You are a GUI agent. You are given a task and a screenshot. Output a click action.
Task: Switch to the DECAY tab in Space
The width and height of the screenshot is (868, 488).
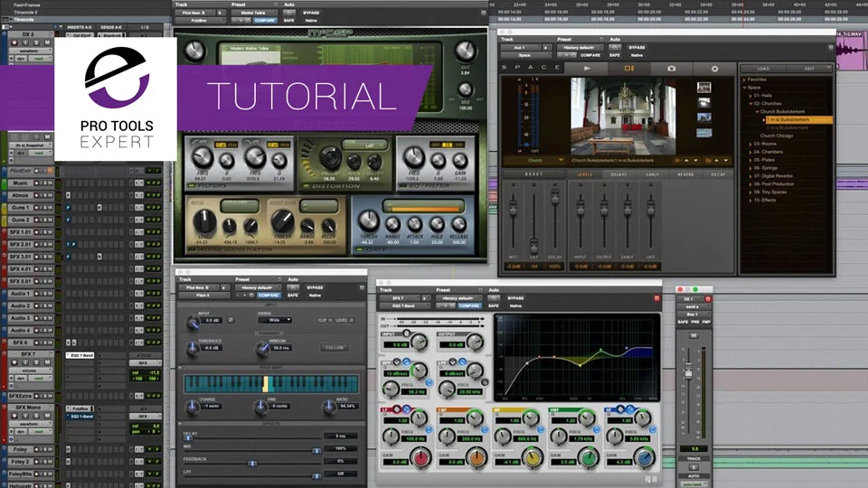coord(718,174)
